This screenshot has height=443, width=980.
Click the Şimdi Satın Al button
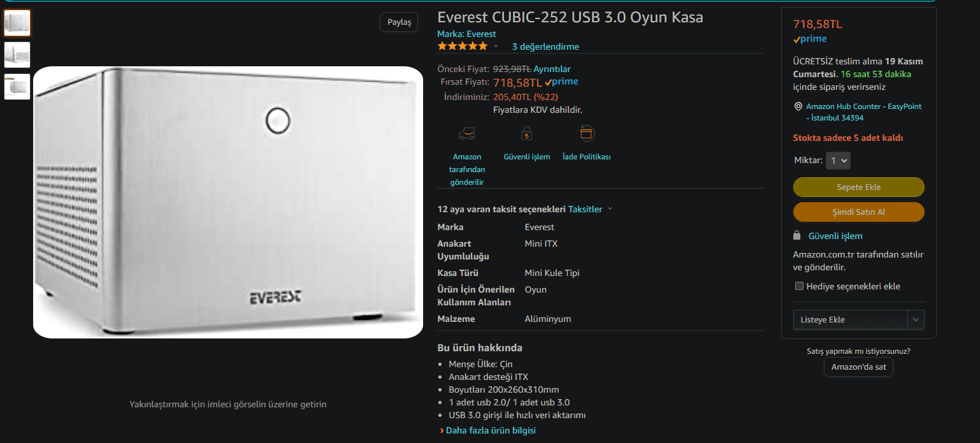[x=858, y=212]
